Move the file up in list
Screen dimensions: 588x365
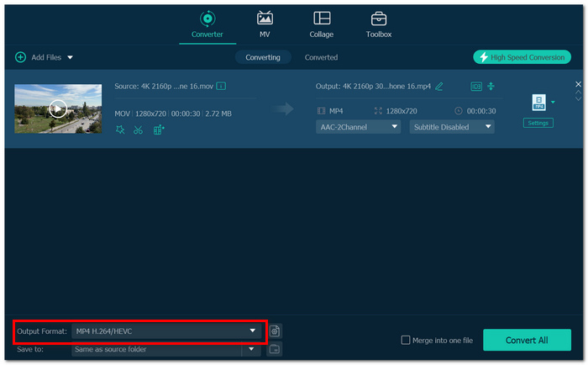pos(578,92)
